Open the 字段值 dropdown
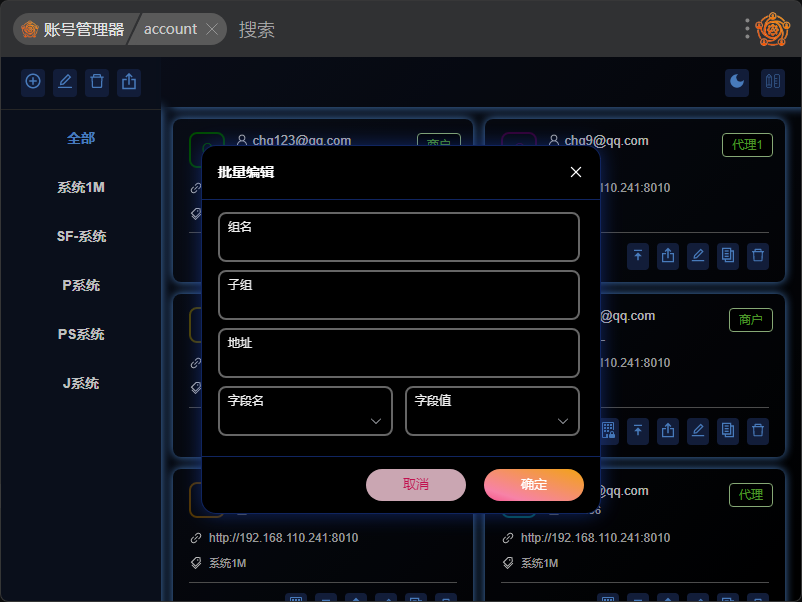 click(x=492, y=411)
